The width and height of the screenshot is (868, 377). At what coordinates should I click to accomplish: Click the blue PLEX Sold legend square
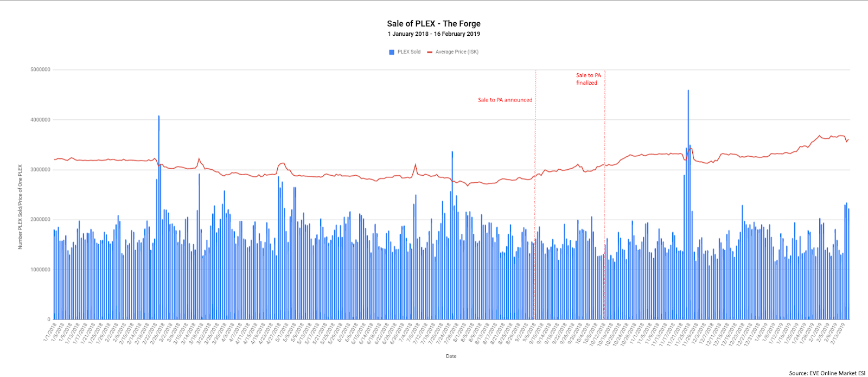pos(392,52)
